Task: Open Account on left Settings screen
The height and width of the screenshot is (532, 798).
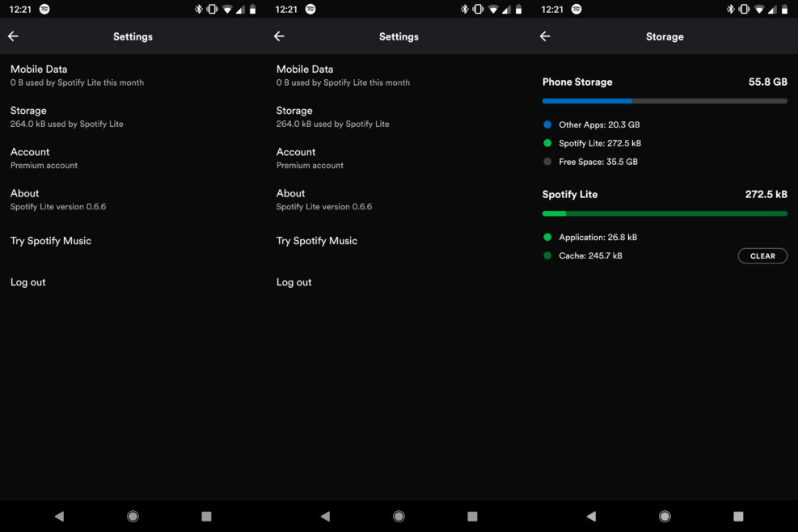Action: tap(133, 158)
